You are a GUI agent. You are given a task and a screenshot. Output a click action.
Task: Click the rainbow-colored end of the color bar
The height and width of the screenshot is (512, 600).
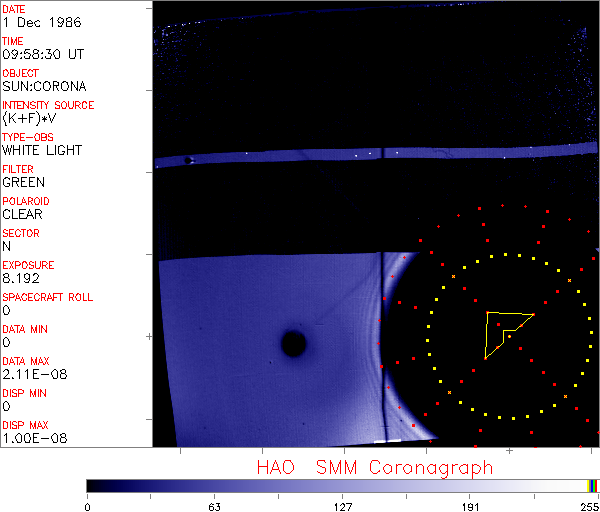coord(593,485)
